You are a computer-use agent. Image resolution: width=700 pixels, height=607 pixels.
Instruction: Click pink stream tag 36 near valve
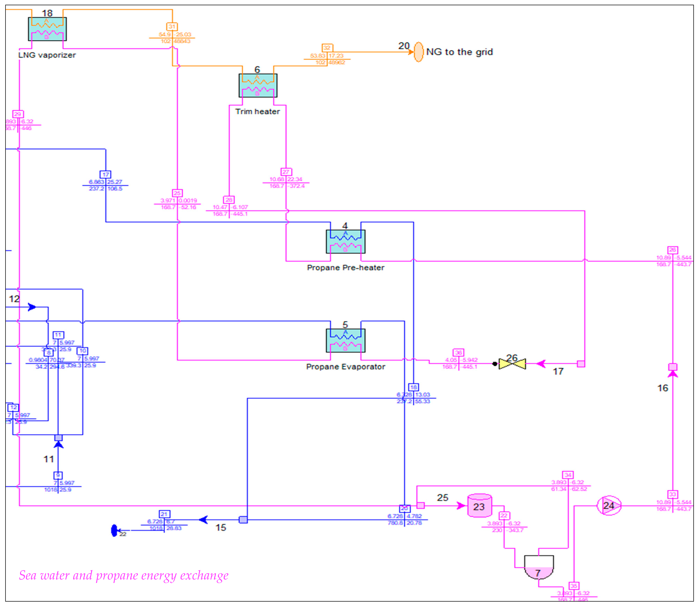point(458,353)
